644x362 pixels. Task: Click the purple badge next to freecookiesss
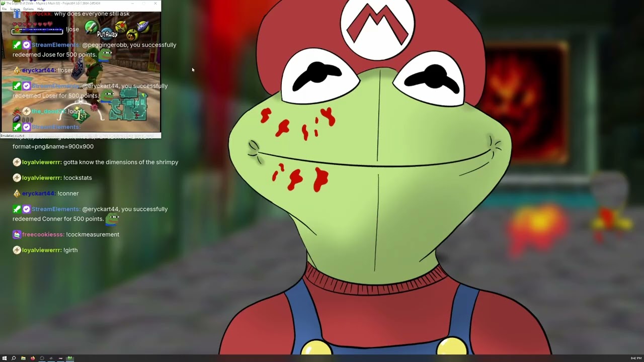(x=17, y=235)
